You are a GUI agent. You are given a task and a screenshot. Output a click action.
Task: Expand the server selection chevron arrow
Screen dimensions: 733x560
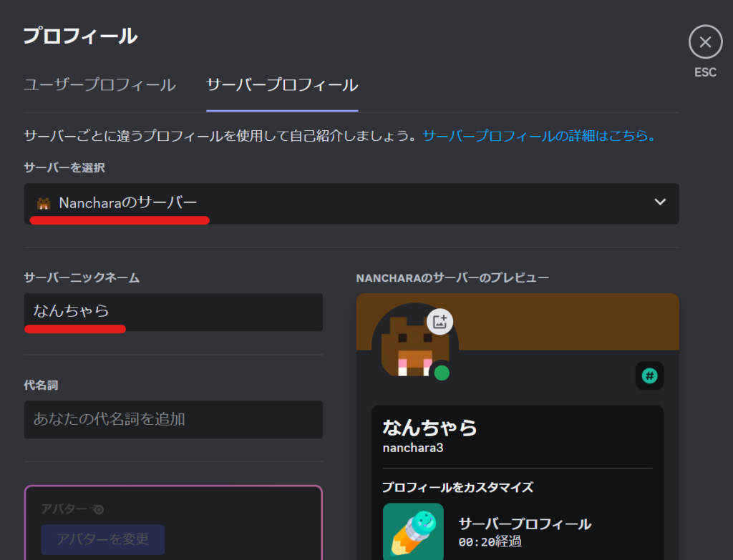pos(660,202)
